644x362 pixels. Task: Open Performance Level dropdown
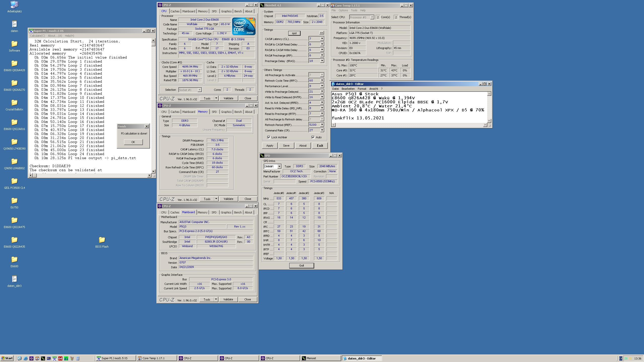tap(322, 86)
